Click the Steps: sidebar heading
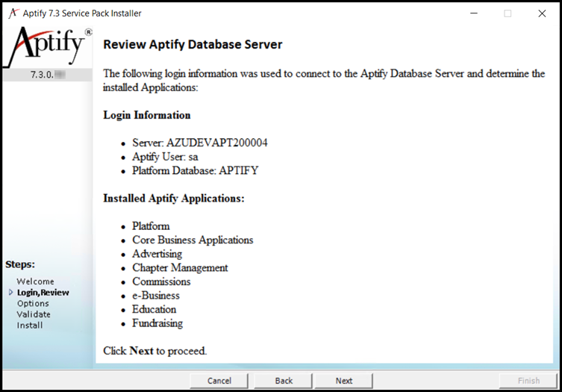The height and width of the screenshot is (392, 562). pyautogui.click(x=20, y=264)
